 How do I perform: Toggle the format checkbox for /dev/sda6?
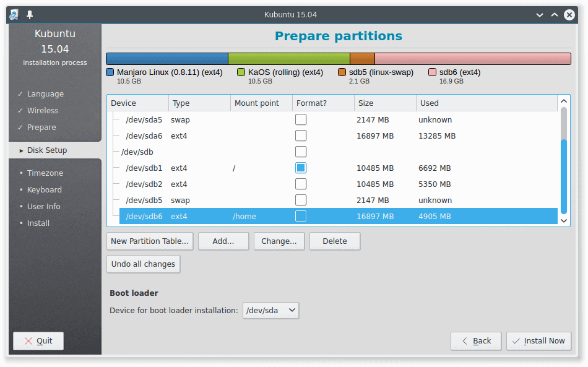click(301, 136)
